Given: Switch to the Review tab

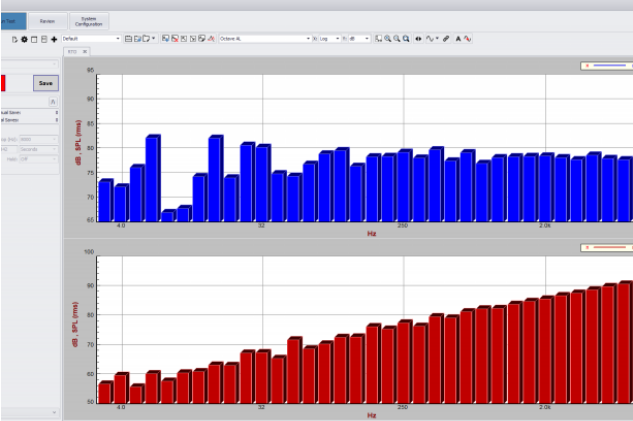Looking at the screenshot, I should click(x=48, y=20).
